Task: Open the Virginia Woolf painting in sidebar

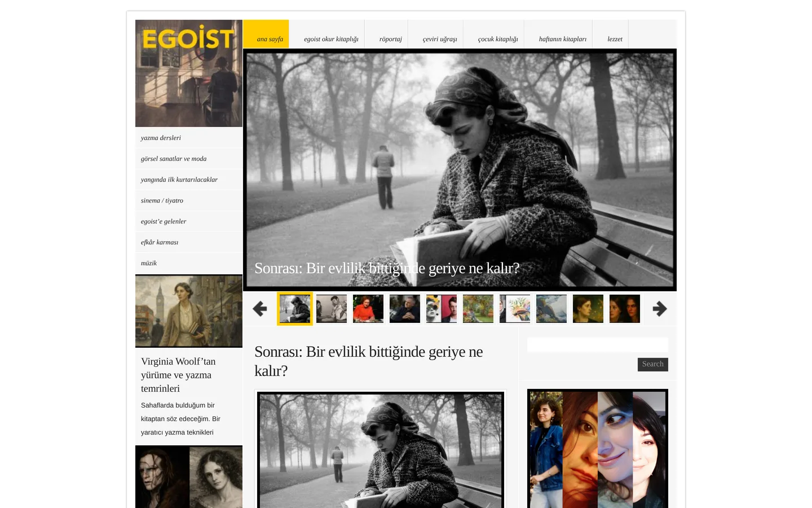Action: [x=189, y=311]
